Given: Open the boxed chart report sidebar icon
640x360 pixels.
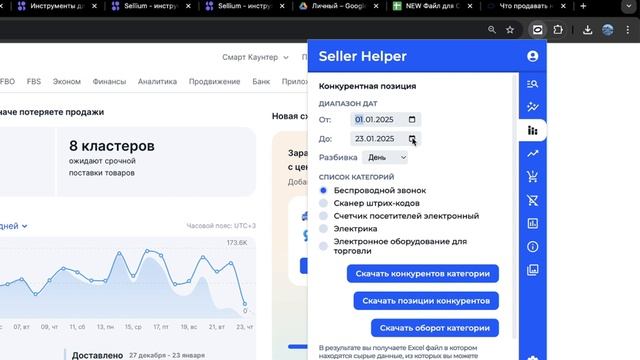Looking at the screenshot, I should click(x=532, y=223).
